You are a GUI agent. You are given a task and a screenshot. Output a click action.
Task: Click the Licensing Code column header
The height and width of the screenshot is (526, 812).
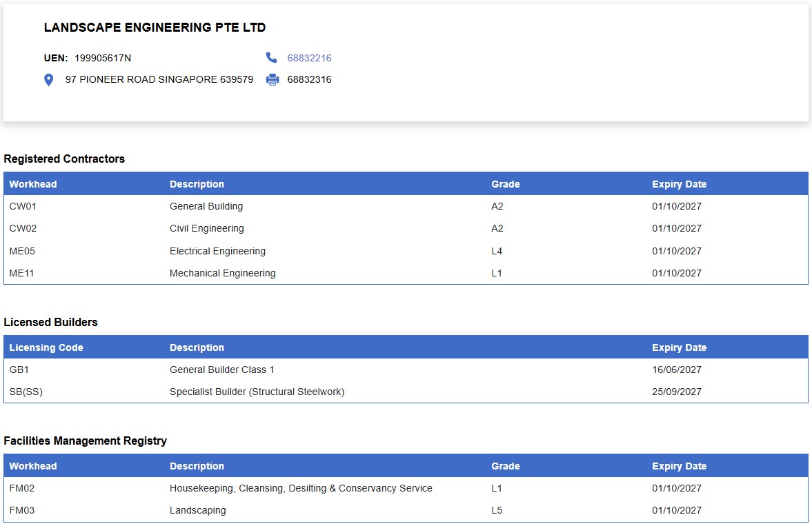pos(46,347)
